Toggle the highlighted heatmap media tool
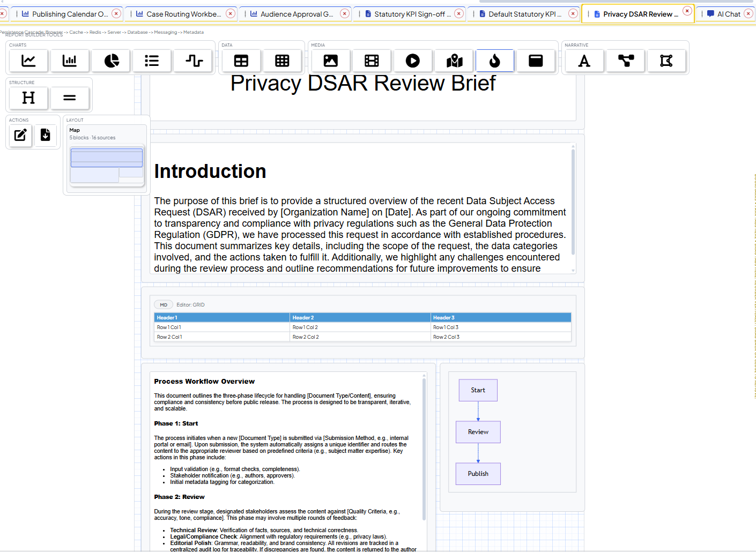This screenshot has width=756, height=552. point(494,61)
